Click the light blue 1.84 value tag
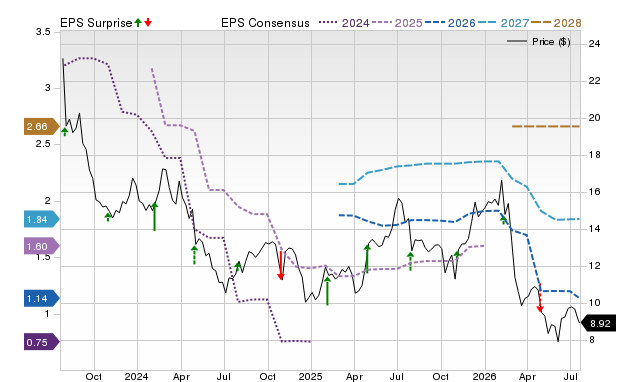 [x=41, y=220]
